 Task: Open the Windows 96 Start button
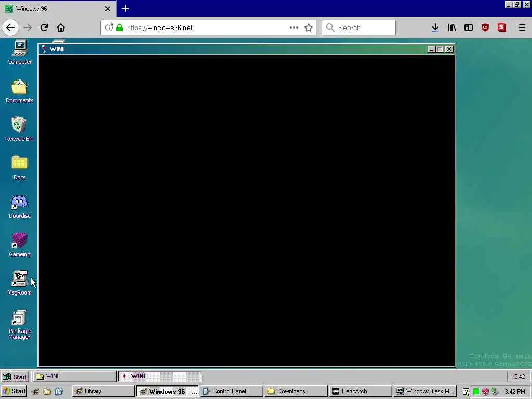[x=15, y=377]
